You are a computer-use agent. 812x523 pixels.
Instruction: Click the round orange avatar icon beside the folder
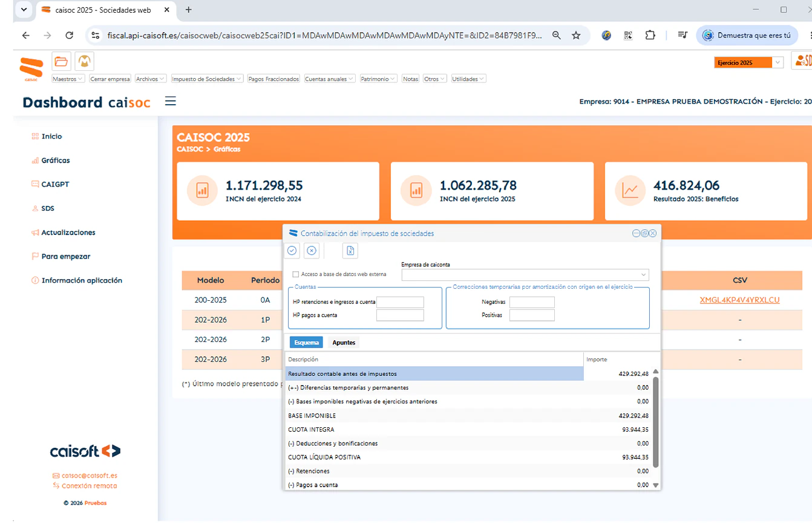[85, 61]
